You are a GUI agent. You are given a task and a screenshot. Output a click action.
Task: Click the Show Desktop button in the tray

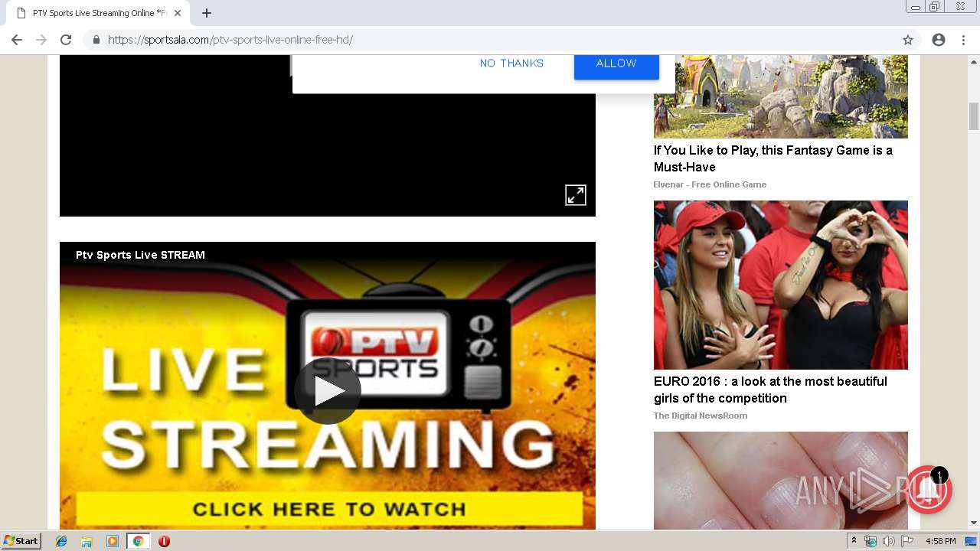coord(971,541)
